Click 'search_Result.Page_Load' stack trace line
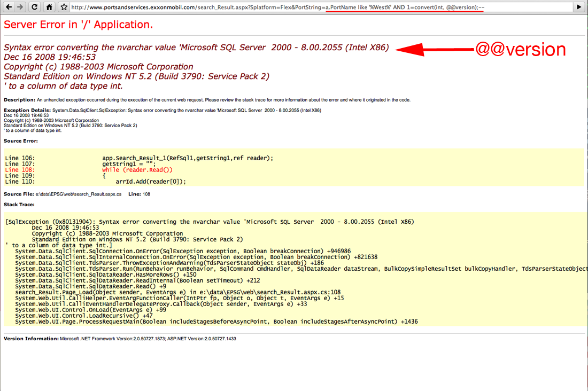Viewport: 588px width, 391px height. 178,292
